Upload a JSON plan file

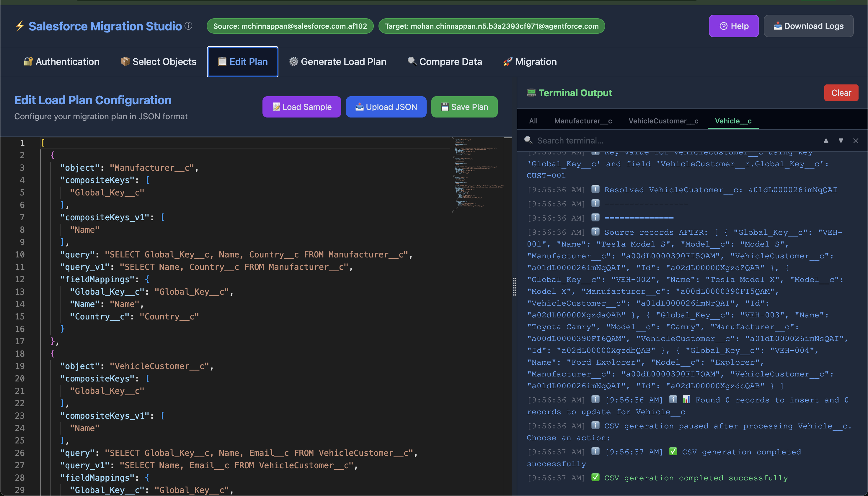pos(386,107)
